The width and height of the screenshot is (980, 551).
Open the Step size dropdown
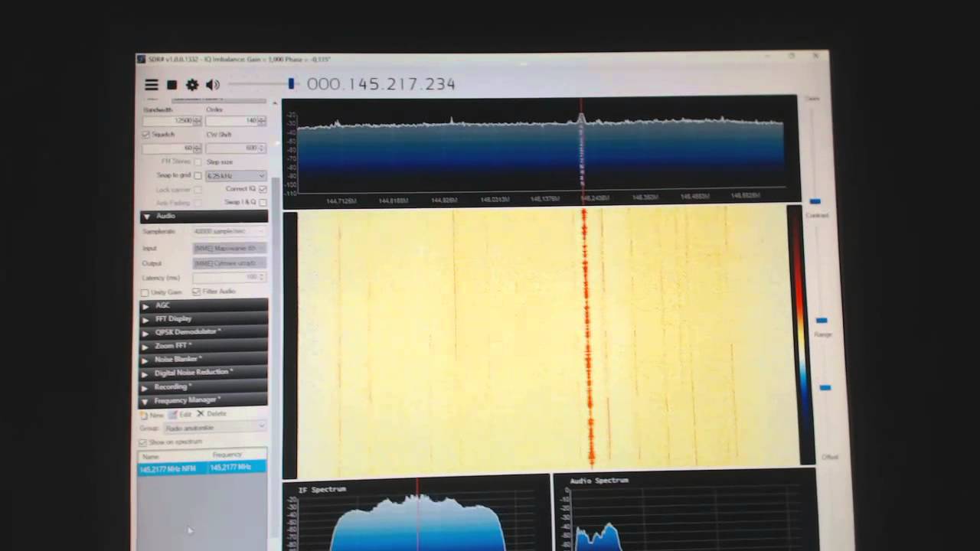pyautogui.click(x=236, y=176)
